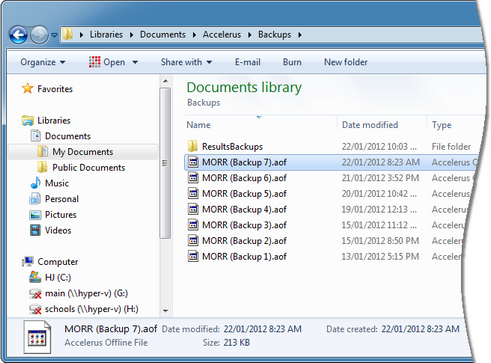Open the Music library
The height and width of the screenshot is (363, 491).
click(57, 183)
